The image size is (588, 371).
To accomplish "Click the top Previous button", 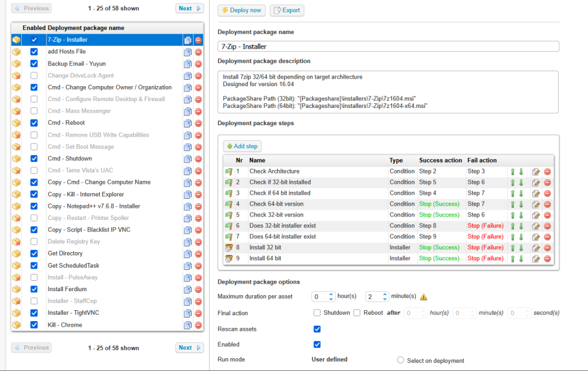I will pyautogui.click(x=32, y=8).
